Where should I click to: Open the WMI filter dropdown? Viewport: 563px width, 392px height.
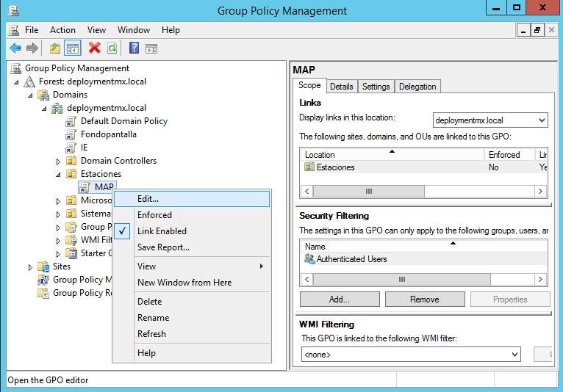click(x=514, y=355)
